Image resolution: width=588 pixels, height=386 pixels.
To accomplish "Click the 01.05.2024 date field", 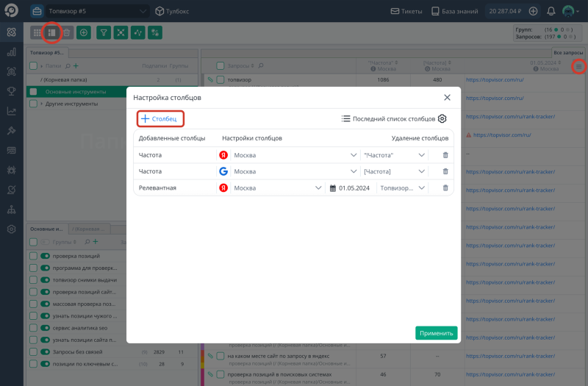I will [351, 188].
